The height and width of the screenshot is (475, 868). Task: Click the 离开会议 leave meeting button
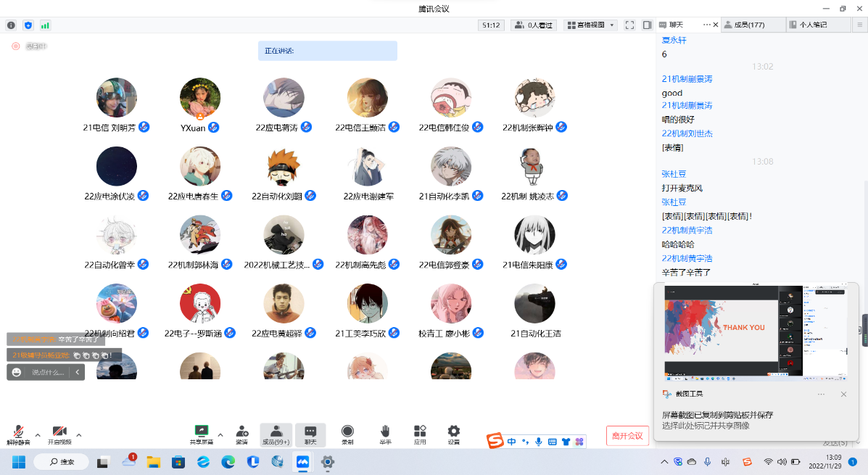627,436
